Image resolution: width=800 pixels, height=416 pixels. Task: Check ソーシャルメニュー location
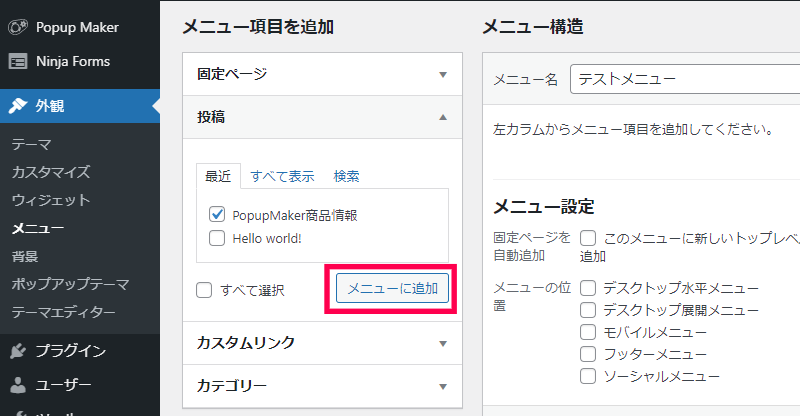(x=588, y=376)
